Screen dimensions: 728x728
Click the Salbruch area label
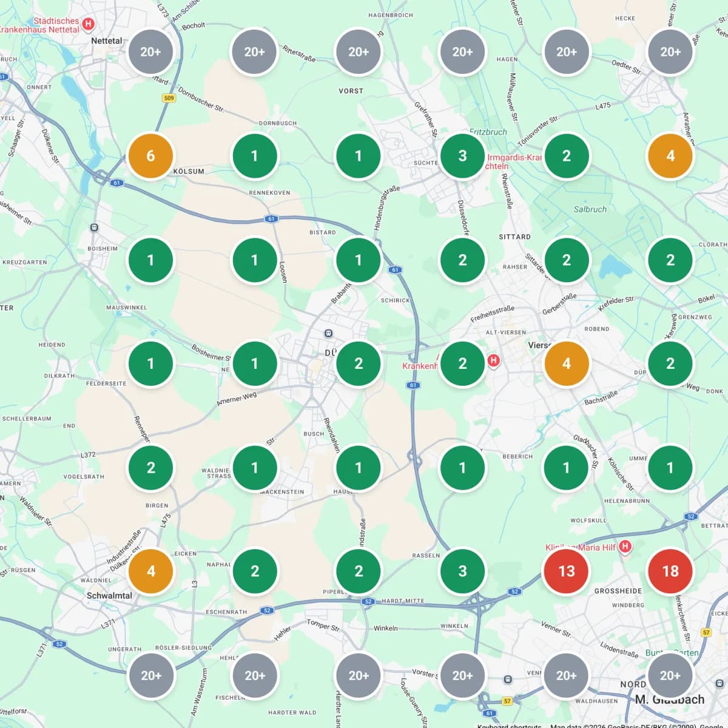point(590,209)
